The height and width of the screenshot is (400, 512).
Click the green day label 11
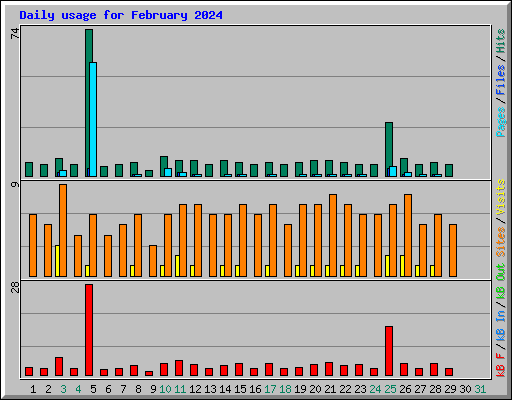tap(180, 389)
